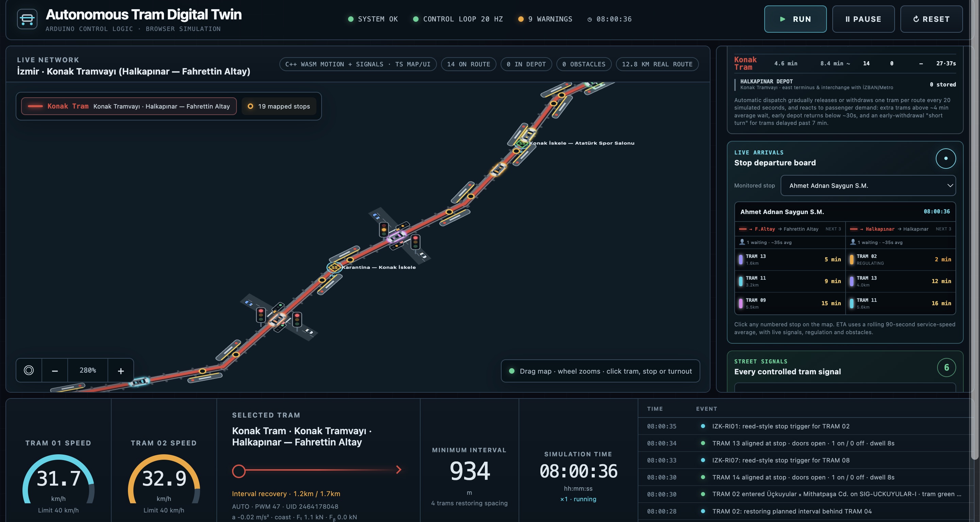Click 14 ON ROUTE status pill
Viewport: 980px width, 522px height.
coord(468,64)
